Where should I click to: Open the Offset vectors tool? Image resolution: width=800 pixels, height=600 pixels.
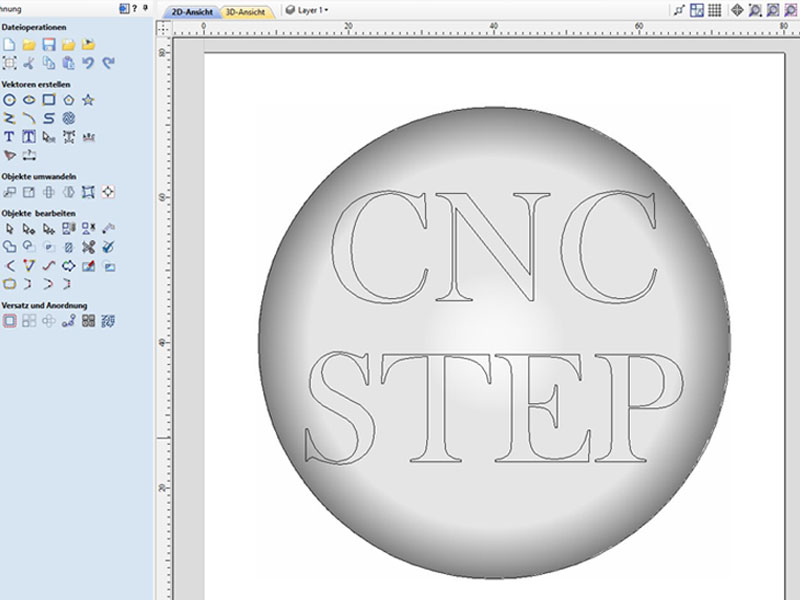pyautogui.click(x=9, y=321)
